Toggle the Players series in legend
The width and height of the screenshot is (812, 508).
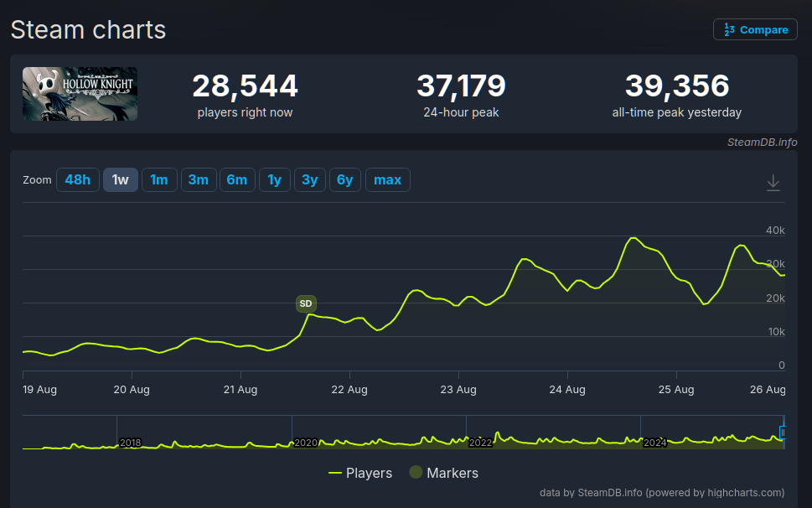(x=360, y=473)
